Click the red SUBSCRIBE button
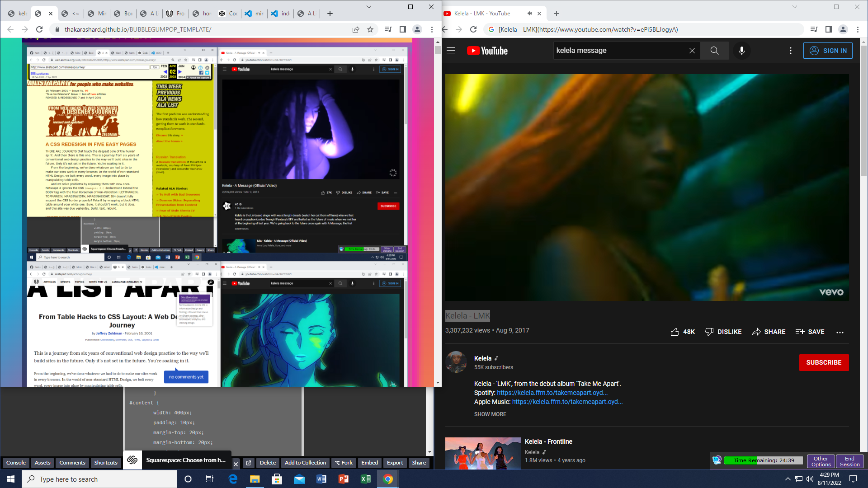 point(824,362)
